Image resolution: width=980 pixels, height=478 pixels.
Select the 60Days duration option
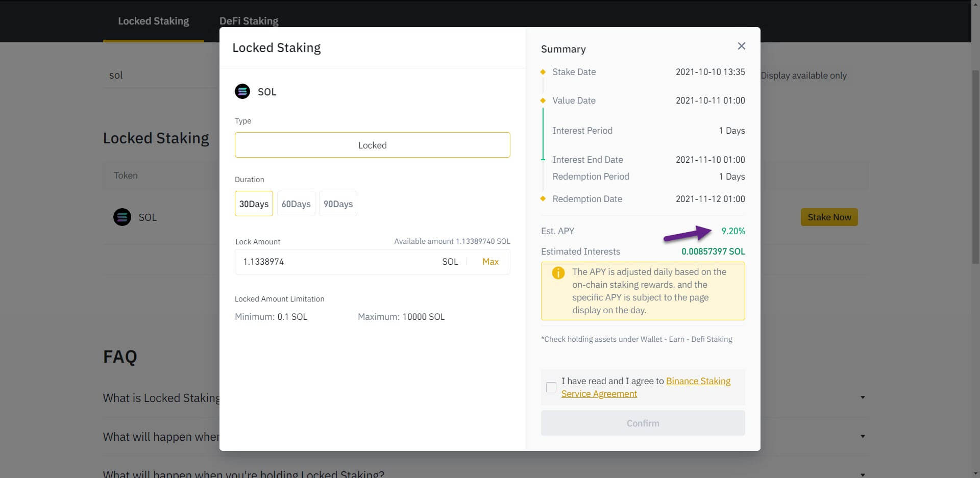296,204
